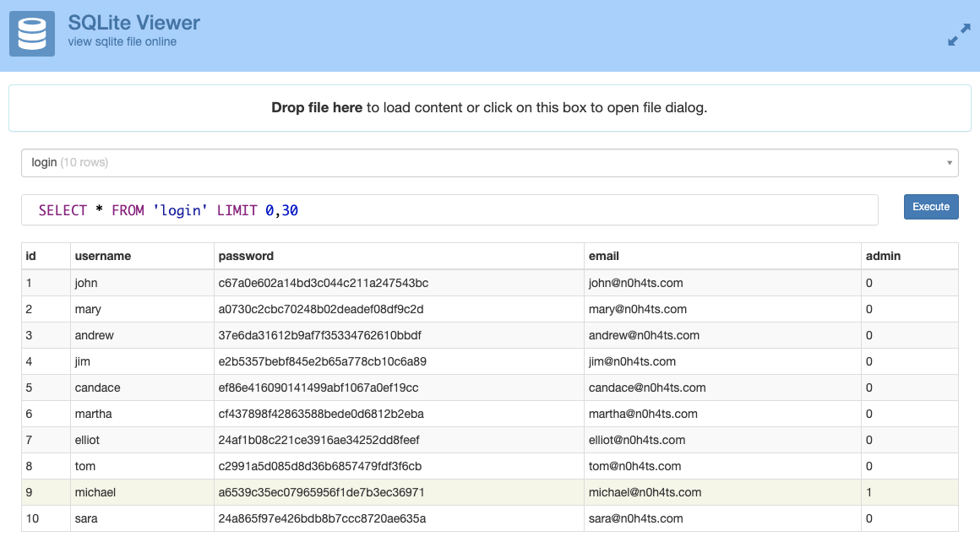
Task: Click password hash c67a0e602a14bd3c044c211a247543bc
Action: click(323, 283)
